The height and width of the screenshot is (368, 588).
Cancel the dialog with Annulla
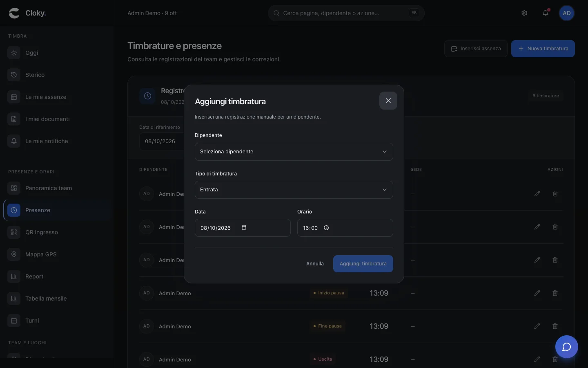tap(315, 264)
